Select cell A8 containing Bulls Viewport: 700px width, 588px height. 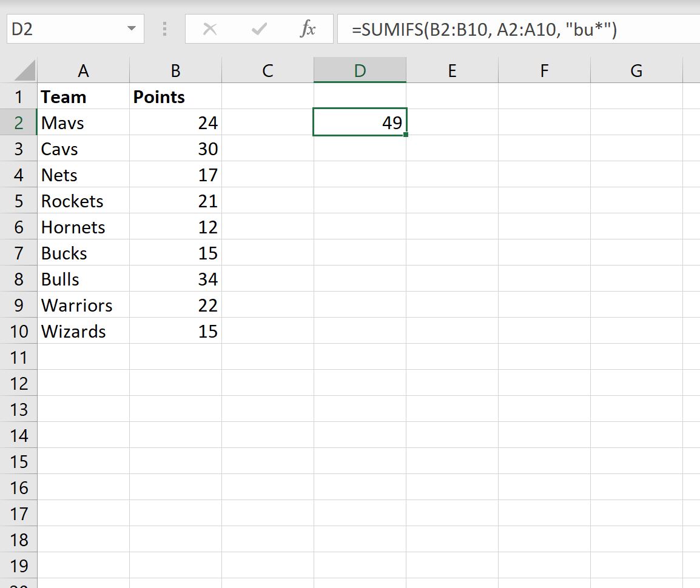point(83,279)
